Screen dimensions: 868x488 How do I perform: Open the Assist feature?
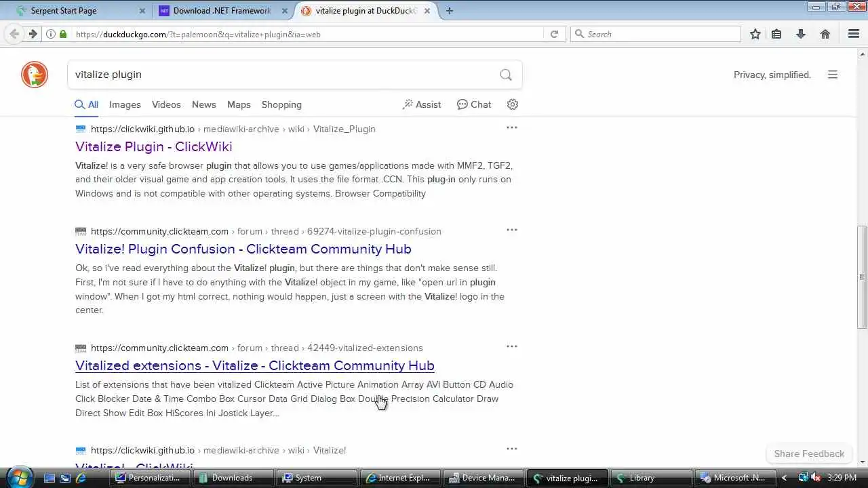[421, 104]
